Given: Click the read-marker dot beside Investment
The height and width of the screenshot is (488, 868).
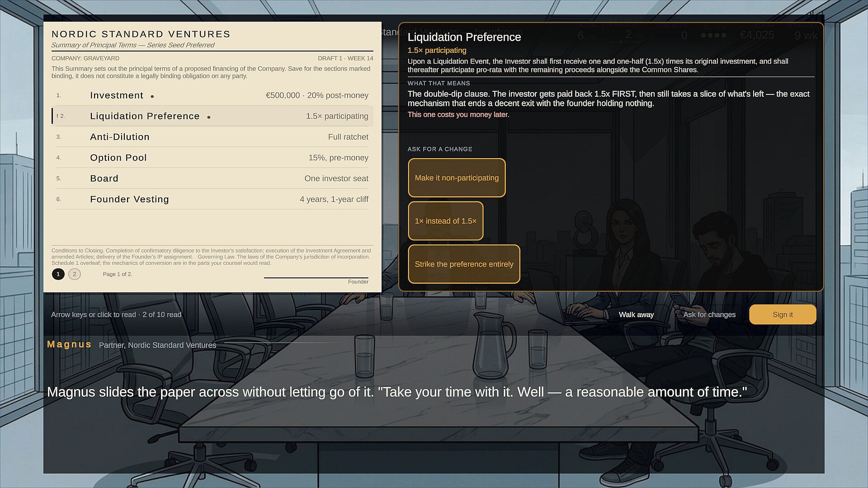Looking at the screenshot, I should [152, 96].
